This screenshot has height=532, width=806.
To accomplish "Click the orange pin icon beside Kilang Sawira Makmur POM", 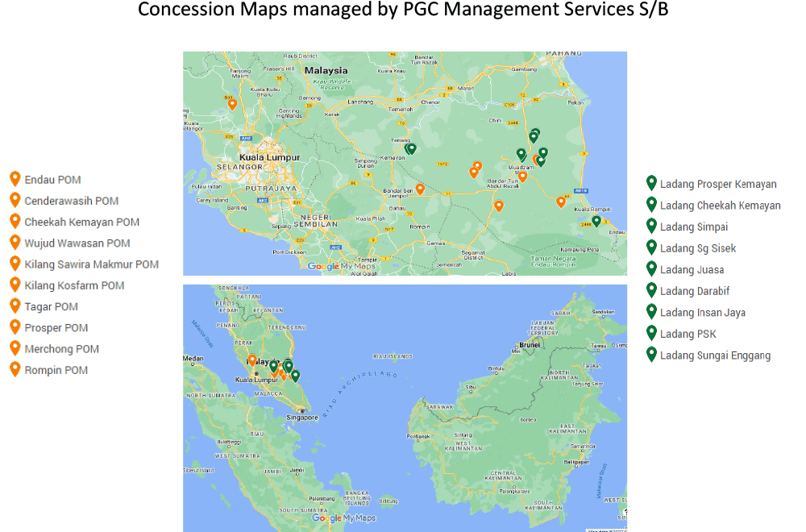I will click(x=15, y=263).
